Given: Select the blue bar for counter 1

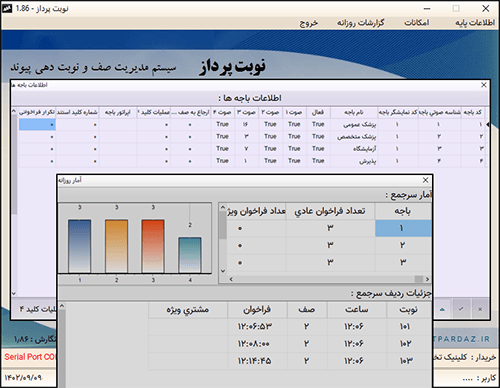Looking at the screenshot, I should click(79, 246).
